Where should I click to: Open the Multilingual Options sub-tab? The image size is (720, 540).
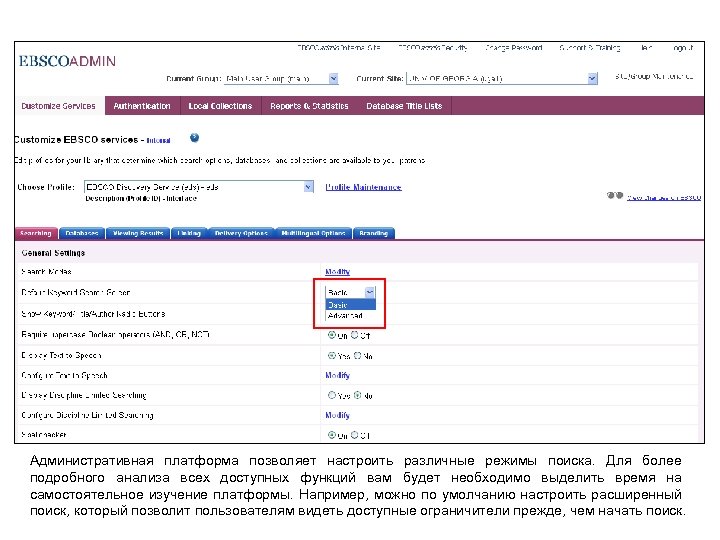pos(314,233)
